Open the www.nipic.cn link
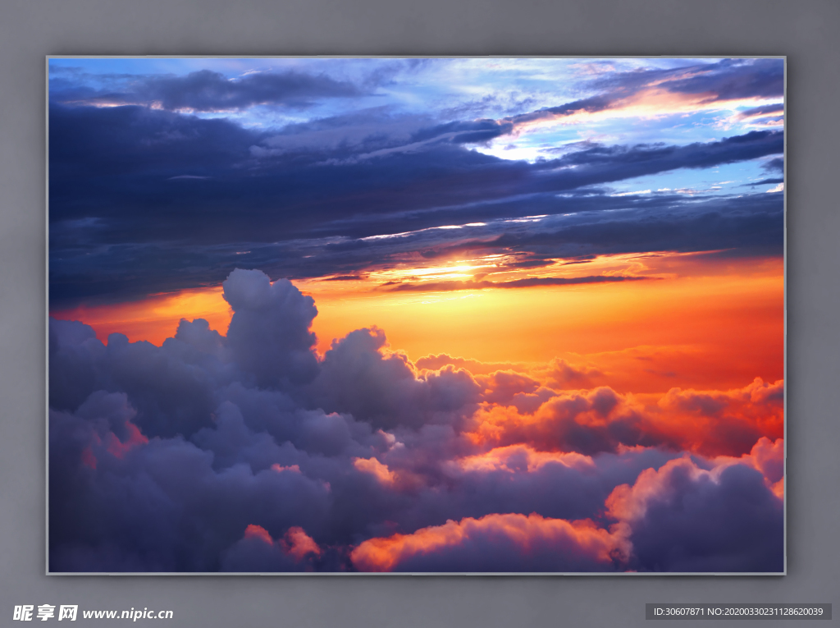 [128, 613]
